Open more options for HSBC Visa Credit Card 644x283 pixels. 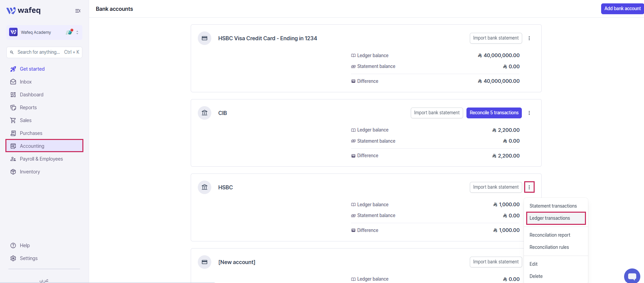(x=529, y=38)
